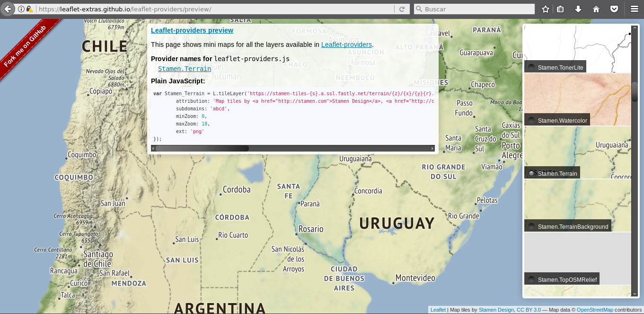Screen dimensions: 644x314
Task: Go back with the browser back arrow
Action: pyautogui.click(x=8, y=9)
